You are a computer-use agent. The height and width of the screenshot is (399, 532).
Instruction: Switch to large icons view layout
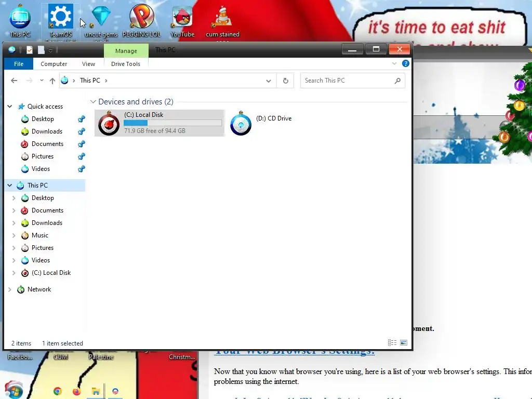pyautogui.click(x=403, y=343)
